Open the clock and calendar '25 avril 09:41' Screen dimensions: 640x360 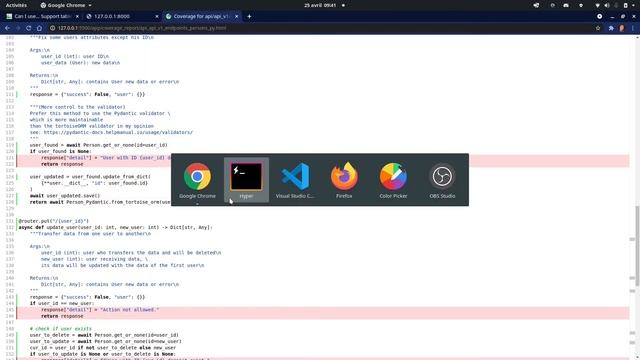[x=320, y=5]
